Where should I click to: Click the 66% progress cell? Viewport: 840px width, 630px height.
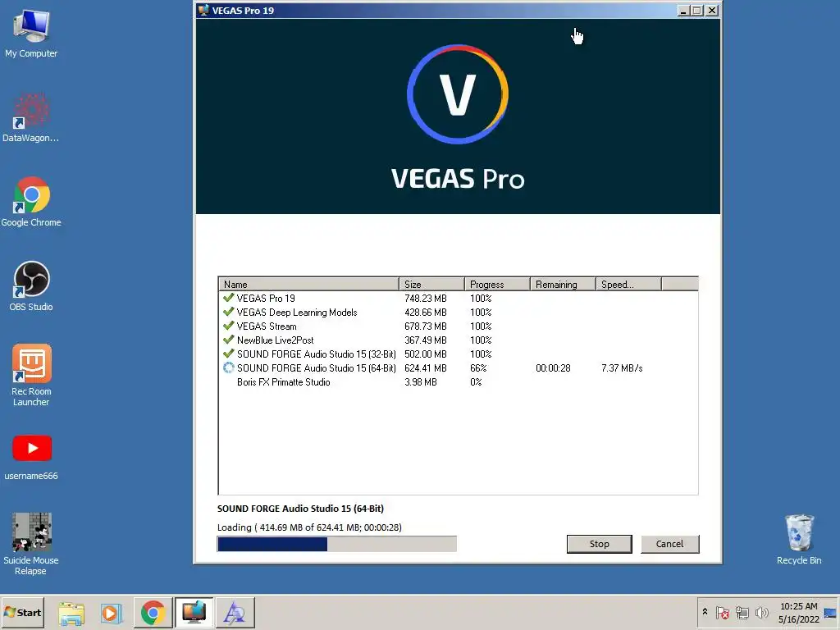pos(478,368)
